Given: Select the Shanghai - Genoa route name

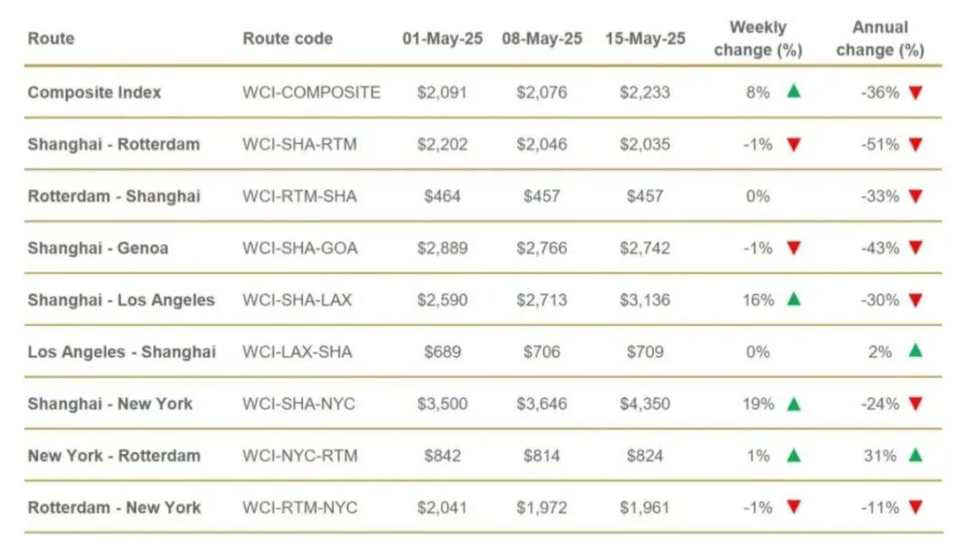Looking at the screenshot, I should [x=98, y=248].
